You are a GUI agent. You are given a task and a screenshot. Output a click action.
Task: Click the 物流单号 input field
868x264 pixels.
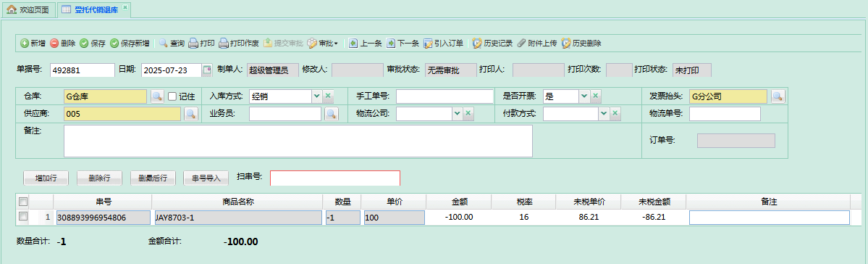(x=725, y=115)
